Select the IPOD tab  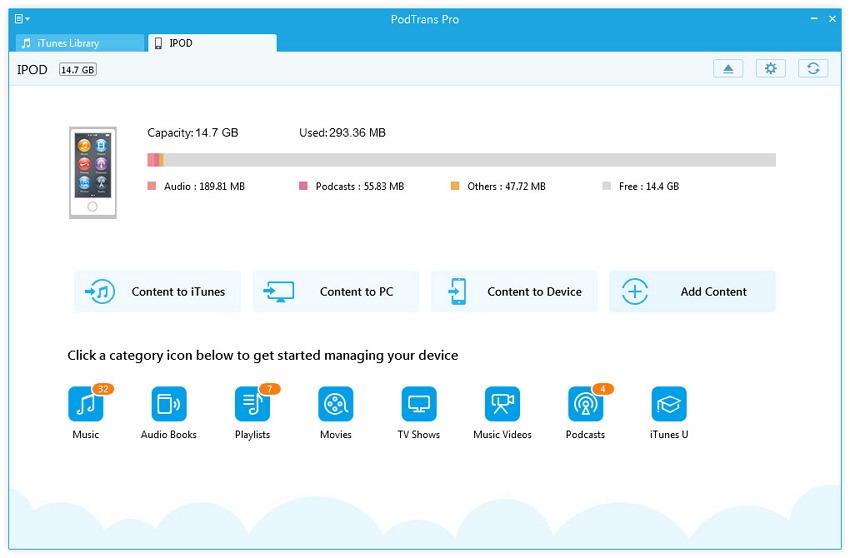coord(211,43)
